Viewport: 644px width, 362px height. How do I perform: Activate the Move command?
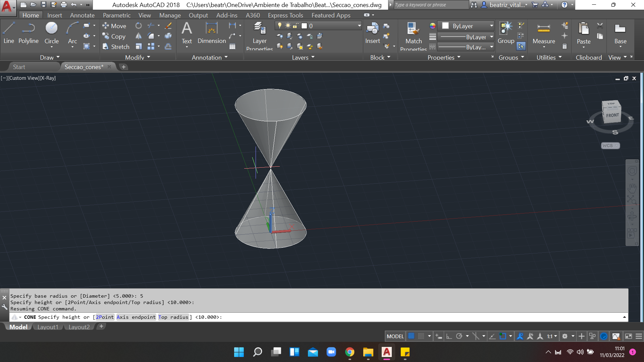pos(114,26)
